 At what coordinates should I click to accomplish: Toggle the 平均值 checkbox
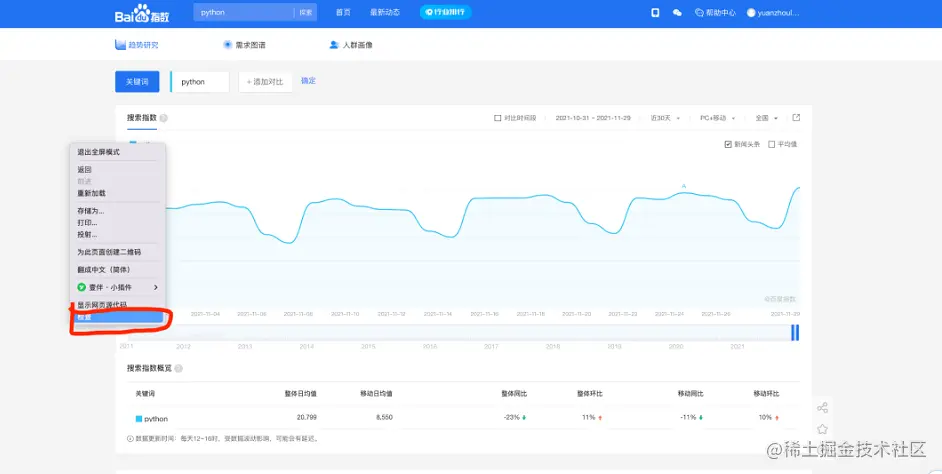coord(770,144)
